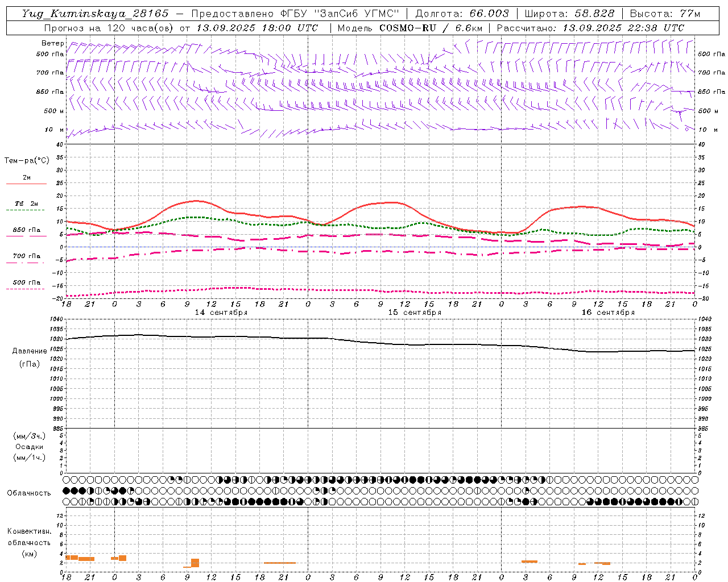
Task: Click the Ветер wind panel label
Action: (x=53, y=43)
